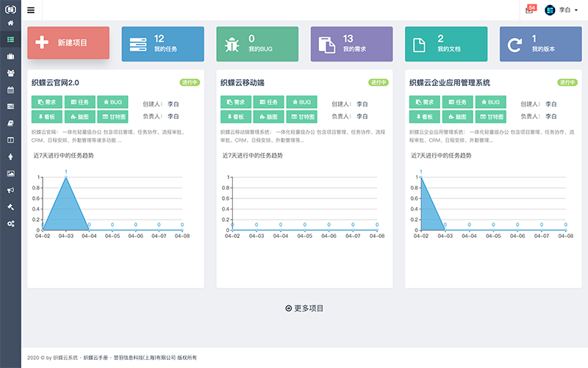Expand 更多项目 to show more projects
The image size is (588, 368).
pyautogui.click(x=304, y=308)
